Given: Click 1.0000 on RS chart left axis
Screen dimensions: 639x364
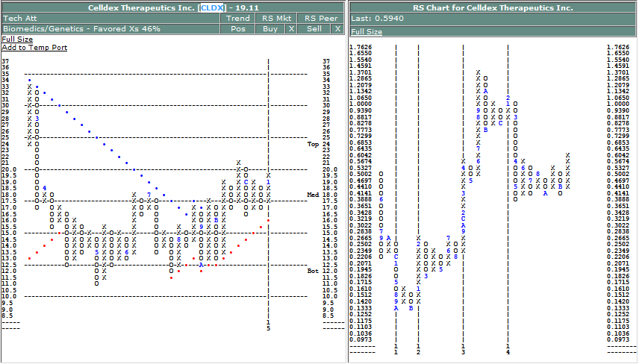Looking at the screenshot, I should click(x=361, y=104).
